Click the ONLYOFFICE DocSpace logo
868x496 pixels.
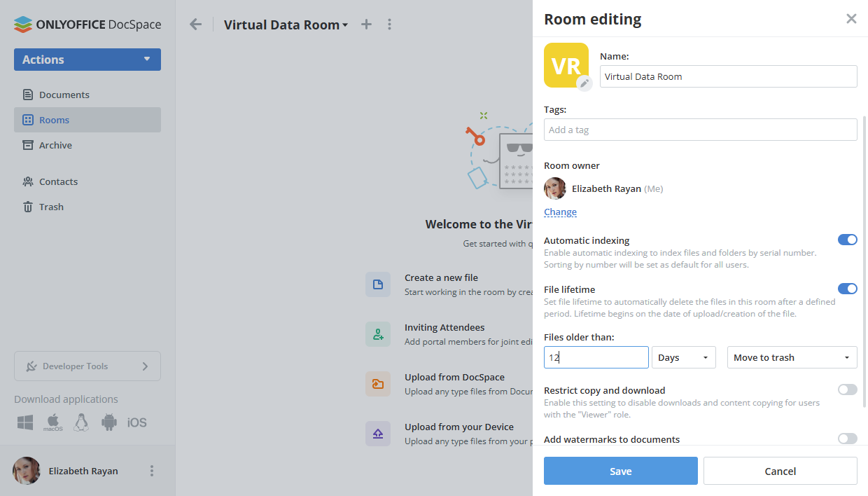coord(87,25)
